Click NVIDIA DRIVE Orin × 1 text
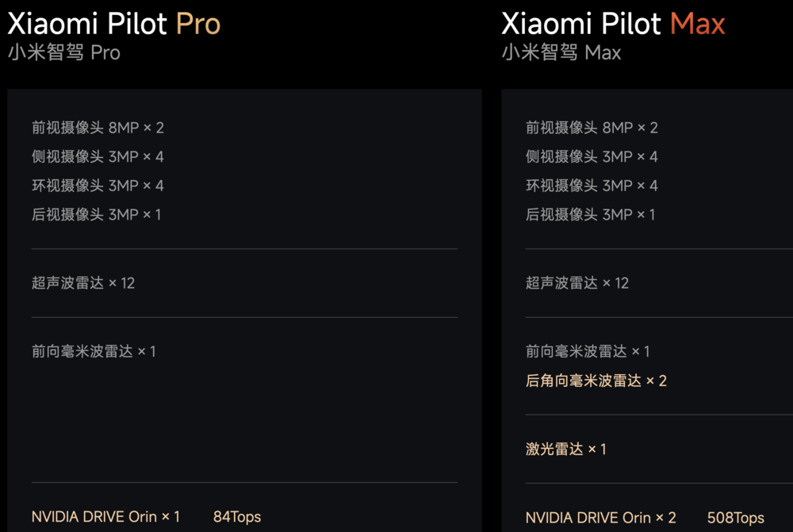 pos(105,517)
